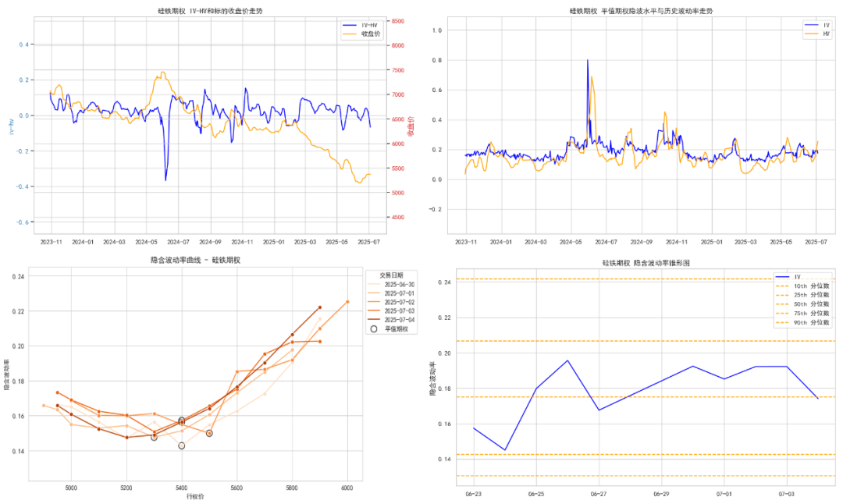Click the 5400 strike price tick label
843x504 pixels.
tap(182, 488)
